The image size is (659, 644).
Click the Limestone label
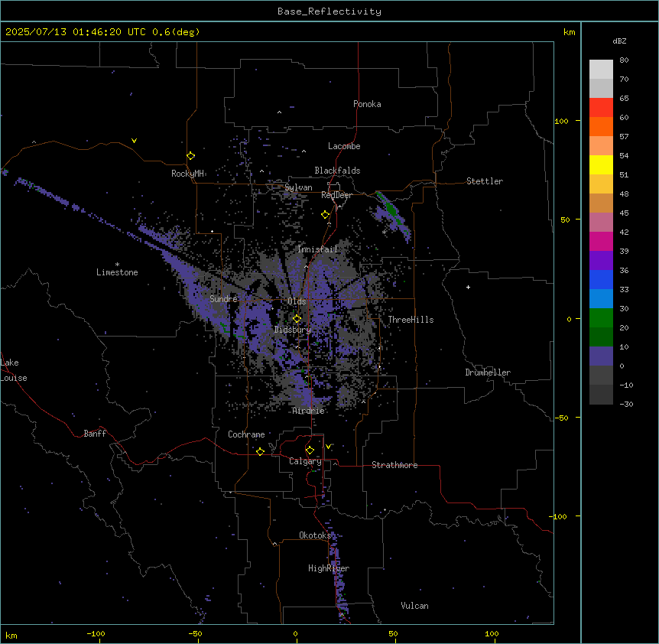(x=117, y=272)
